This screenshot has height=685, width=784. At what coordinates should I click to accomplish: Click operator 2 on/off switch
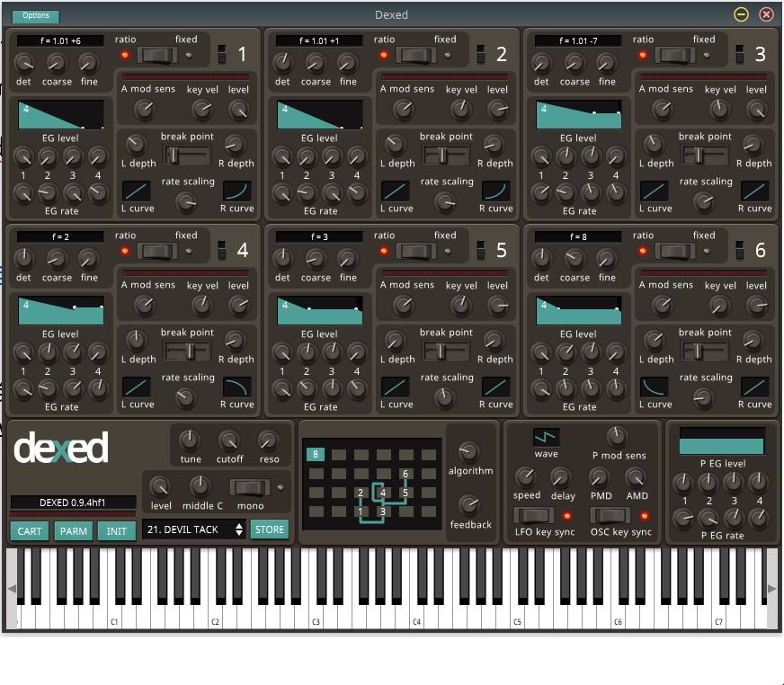[x=480, y=54]
